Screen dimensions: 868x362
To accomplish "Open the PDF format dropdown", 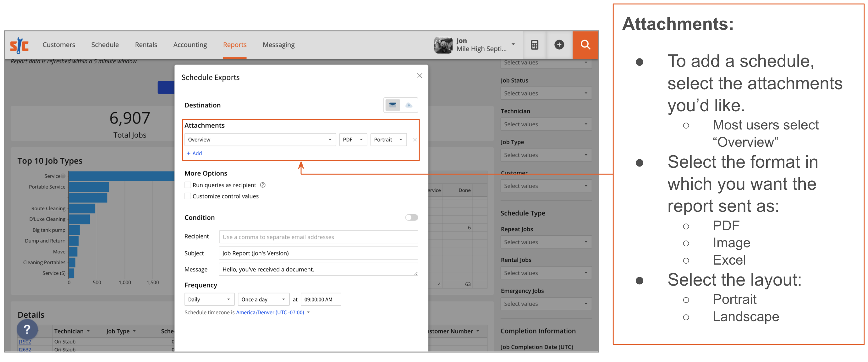I will pos(353,140).
